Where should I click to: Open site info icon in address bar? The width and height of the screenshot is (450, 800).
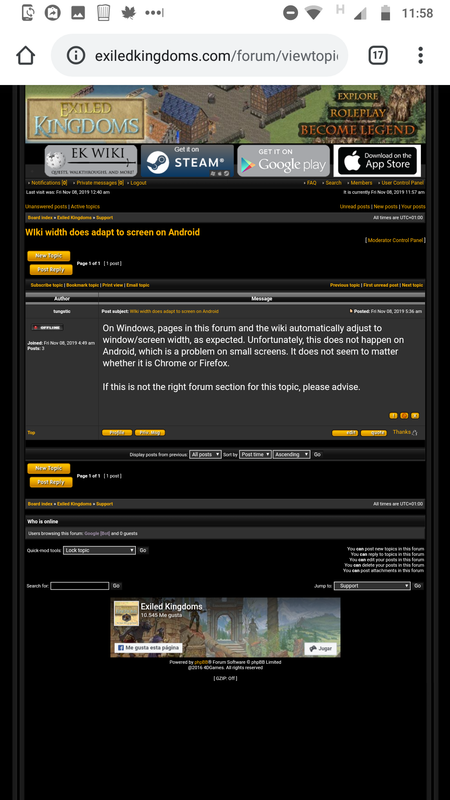tap(76, 55)
